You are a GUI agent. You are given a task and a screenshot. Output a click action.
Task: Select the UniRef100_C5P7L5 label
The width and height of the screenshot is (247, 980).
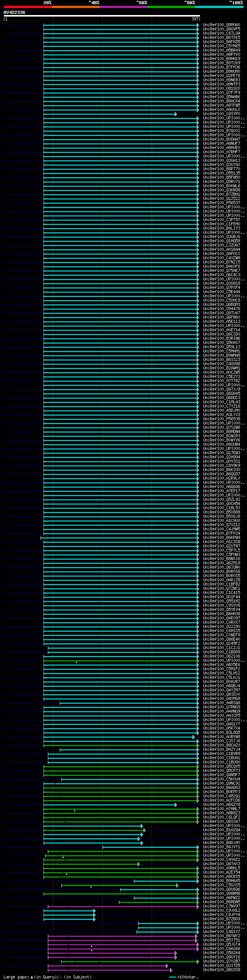tap(222, 550)
